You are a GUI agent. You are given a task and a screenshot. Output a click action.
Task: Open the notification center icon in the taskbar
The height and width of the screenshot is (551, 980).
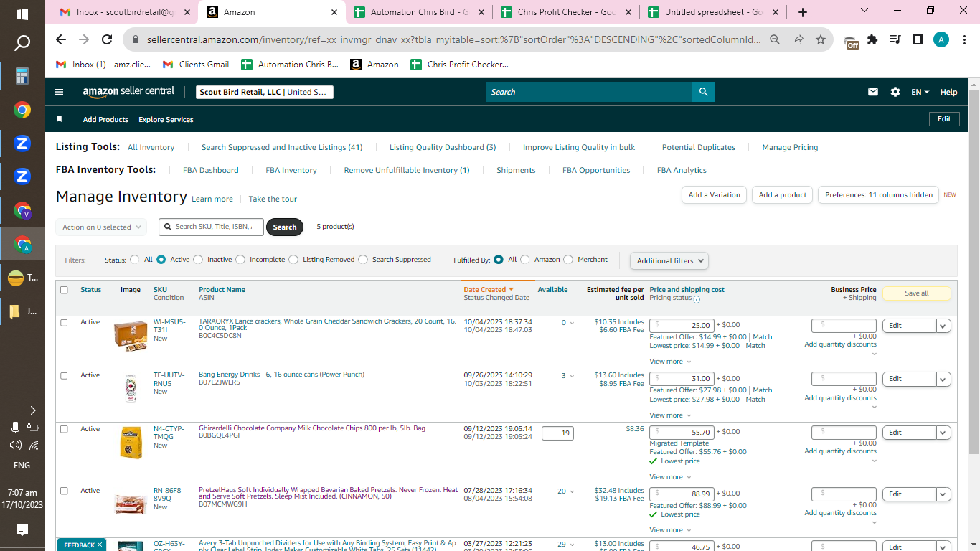(22, 530)
